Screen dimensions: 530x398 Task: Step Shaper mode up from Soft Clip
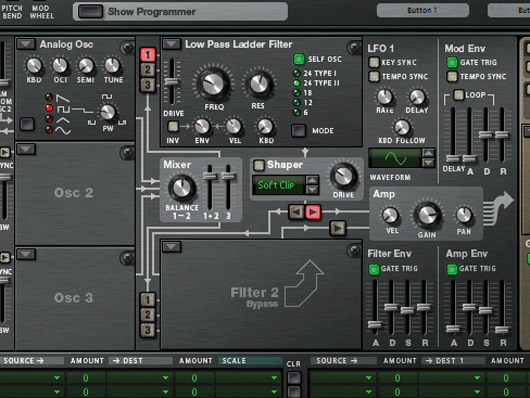tap(312, 180)
